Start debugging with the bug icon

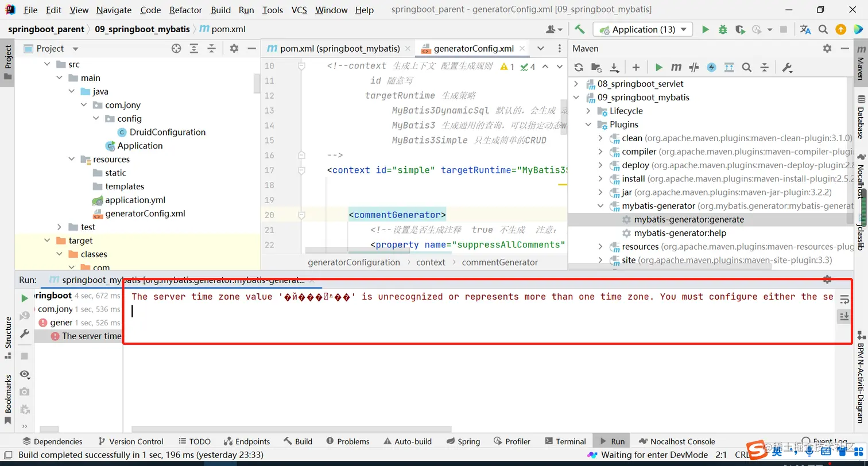[723, 29]
